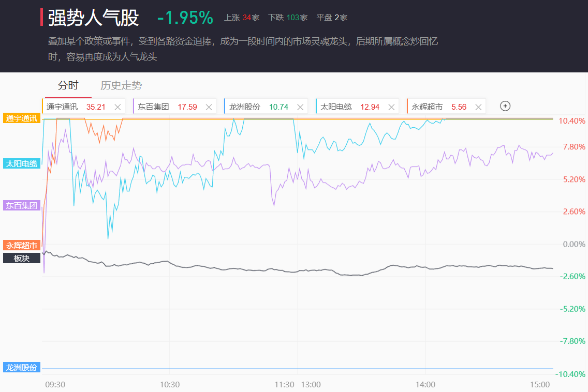Select the cyan 太阳电缆 line label
Image resolution: width=588 pixels, height=392 pixels.
tap(22, 164)
